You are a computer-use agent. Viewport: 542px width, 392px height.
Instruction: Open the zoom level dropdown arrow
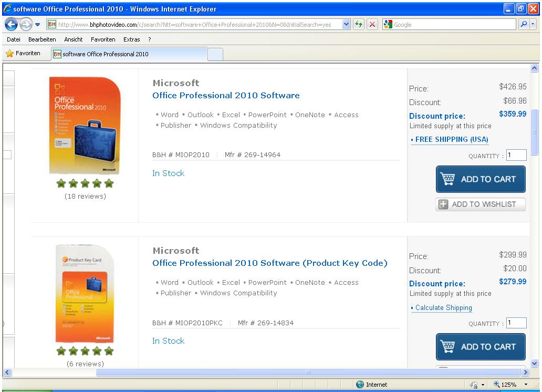click(x=526, y=385)
